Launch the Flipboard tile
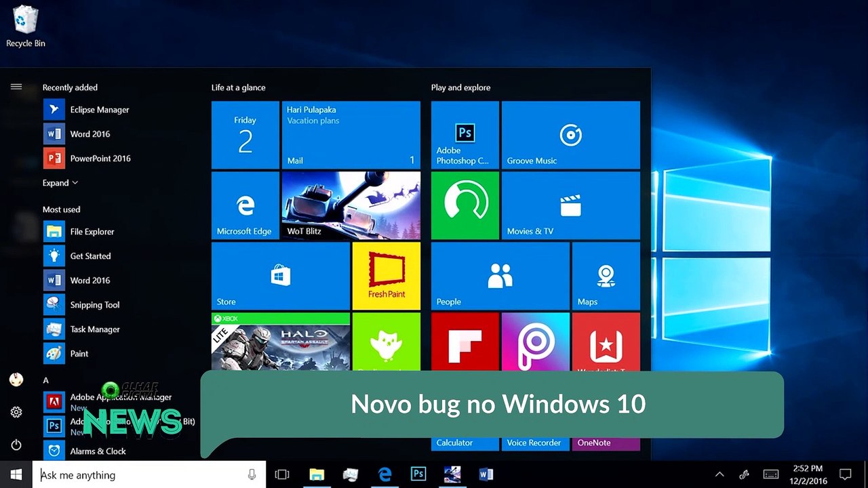868x488 pixels. tap(465, 342)
